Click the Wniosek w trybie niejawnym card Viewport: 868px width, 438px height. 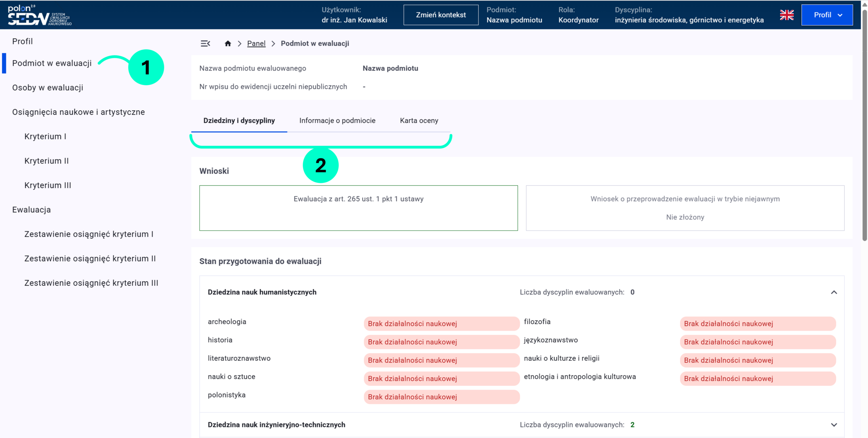point(685,208)
